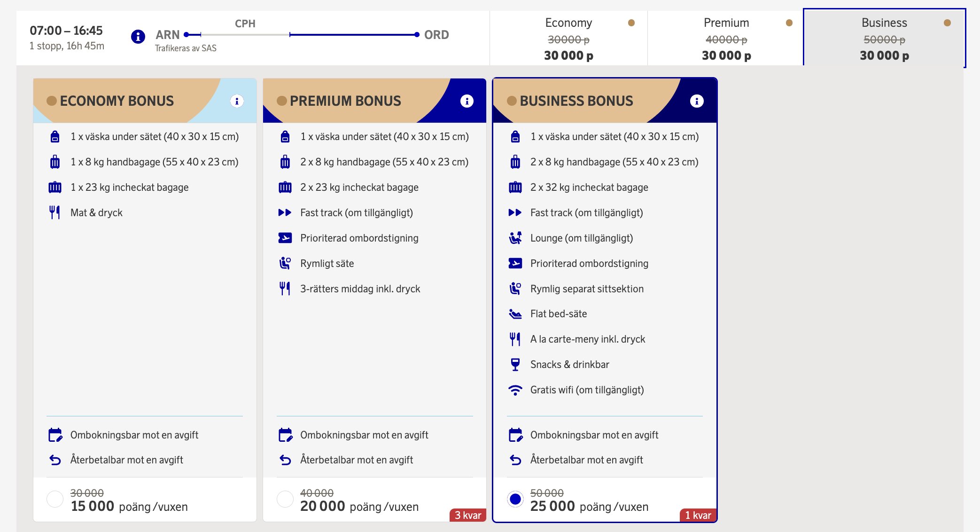Click Lounge icon in Business Bonus
Viewport: 980px width, 532px height.
(x=515, y=238)
